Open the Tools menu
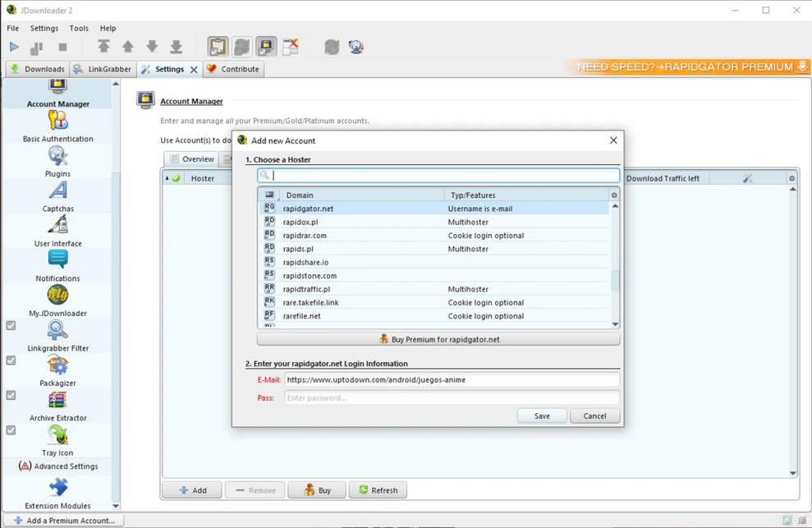Image resolution: width=812 pixels, height=528 pixels. point(79,28)
